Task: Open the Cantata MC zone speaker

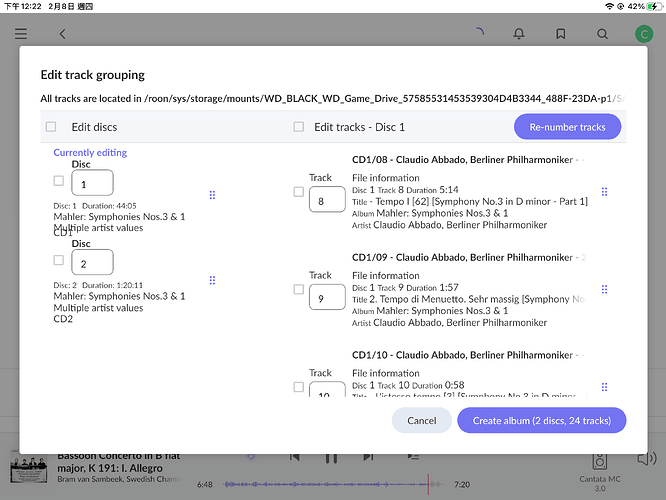Action: 600,461
